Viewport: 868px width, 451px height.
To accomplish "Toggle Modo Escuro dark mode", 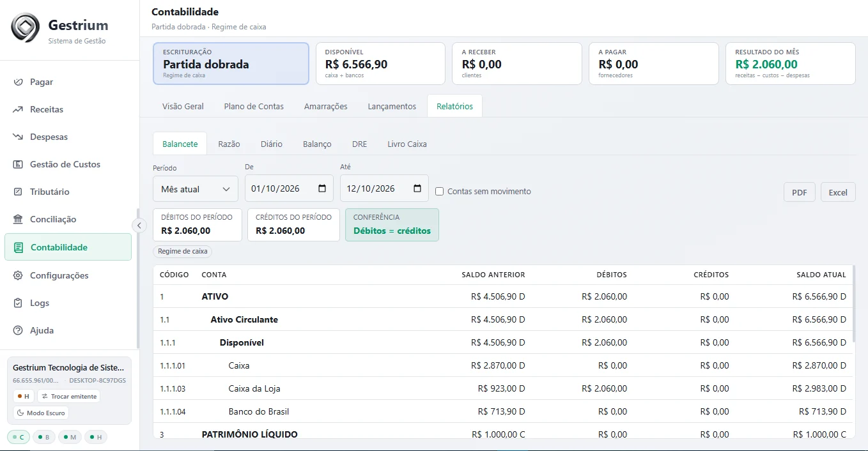I will [x=40, y=413].
